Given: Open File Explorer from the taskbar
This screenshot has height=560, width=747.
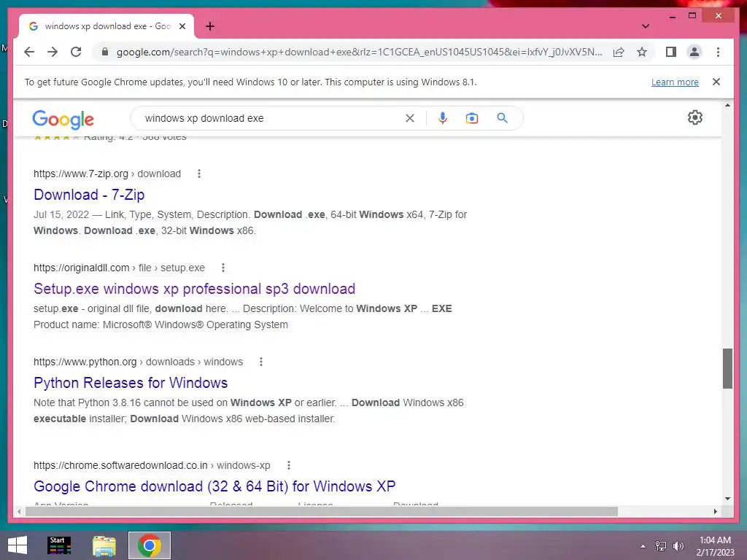Looking at the screenshot, I should click(x=104, y=545).
